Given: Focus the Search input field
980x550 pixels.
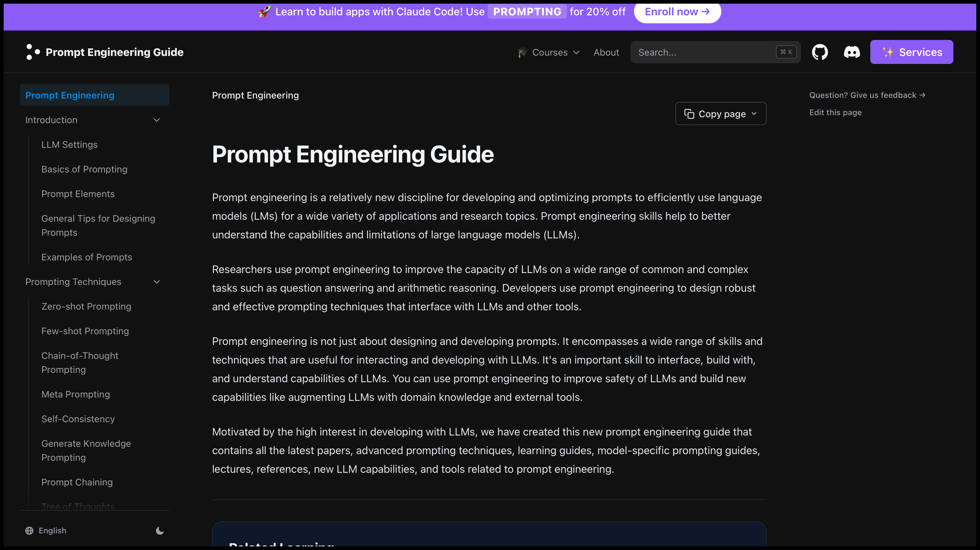Looking at the screenshot, I should point(704,53).
